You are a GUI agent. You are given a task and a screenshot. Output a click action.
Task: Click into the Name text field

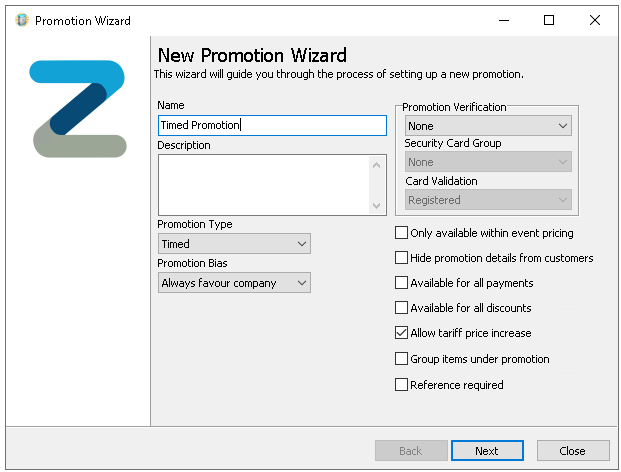pyautogui.click(x=271, y=125)
